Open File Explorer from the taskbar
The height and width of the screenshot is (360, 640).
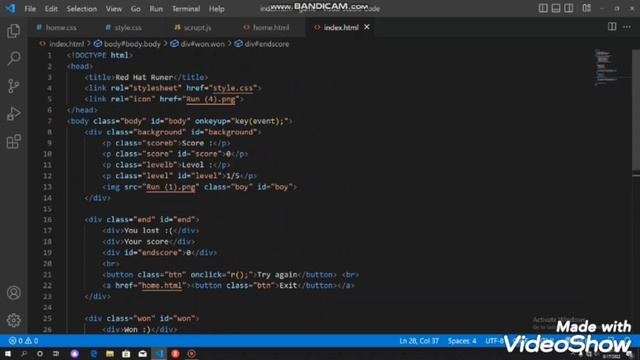click(110, 354)
